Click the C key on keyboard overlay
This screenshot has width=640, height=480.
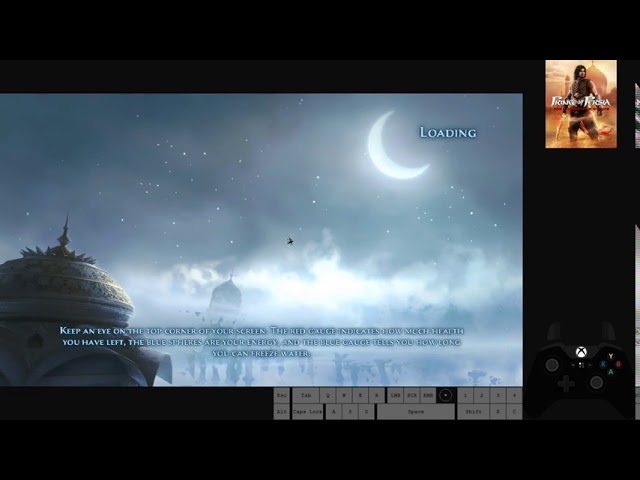(514, 411)
